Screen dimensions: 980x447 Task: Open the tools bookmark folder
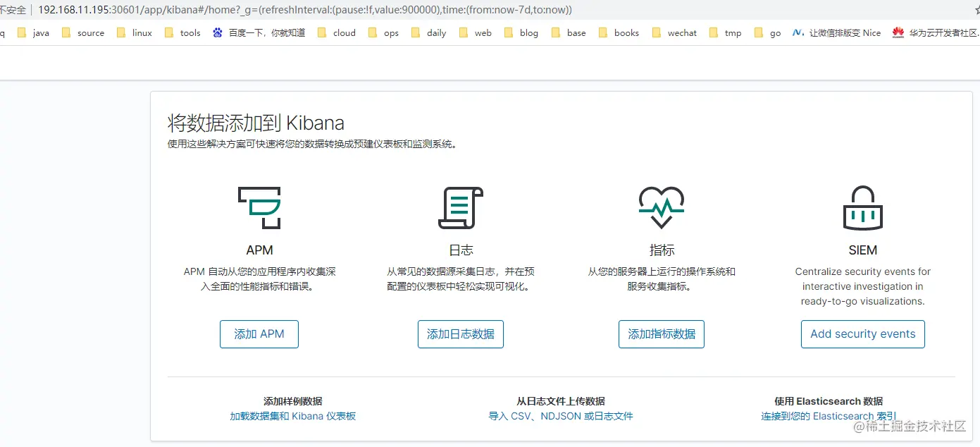182,32
